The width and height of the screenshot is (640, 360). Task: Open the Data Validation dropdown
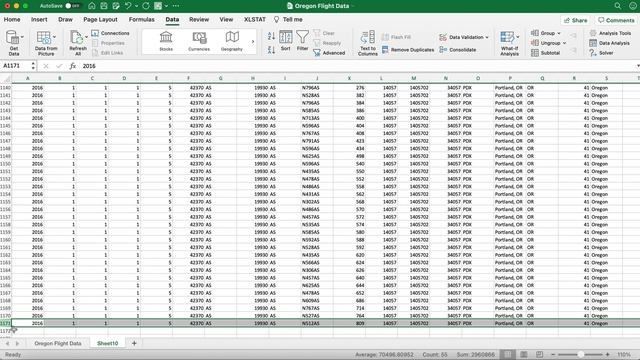pos(464,37)
